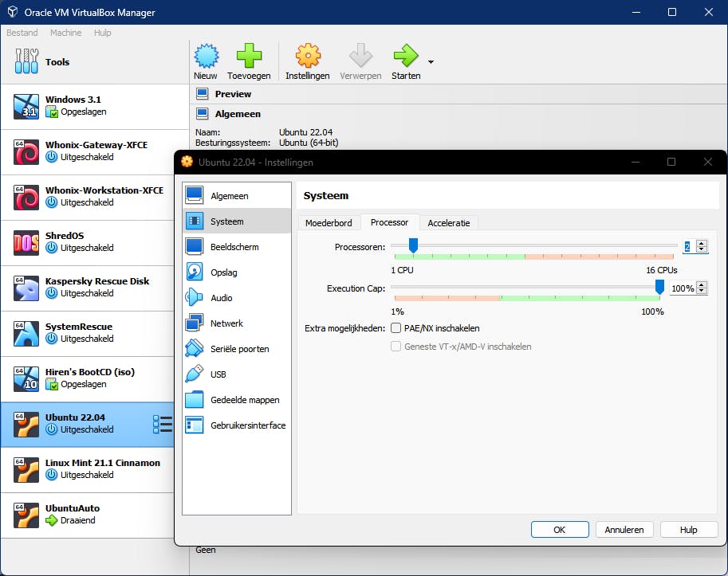Open Gebruikersinterface settings category icon
Viewport: 728px width, 576px height.
pyautogui.click(x=194, y=425)
